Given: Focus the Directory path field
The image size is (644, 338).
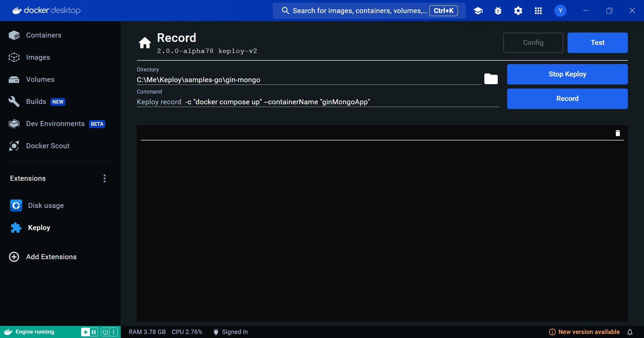Looking at the screenshot, I should (x=309, y=80).
